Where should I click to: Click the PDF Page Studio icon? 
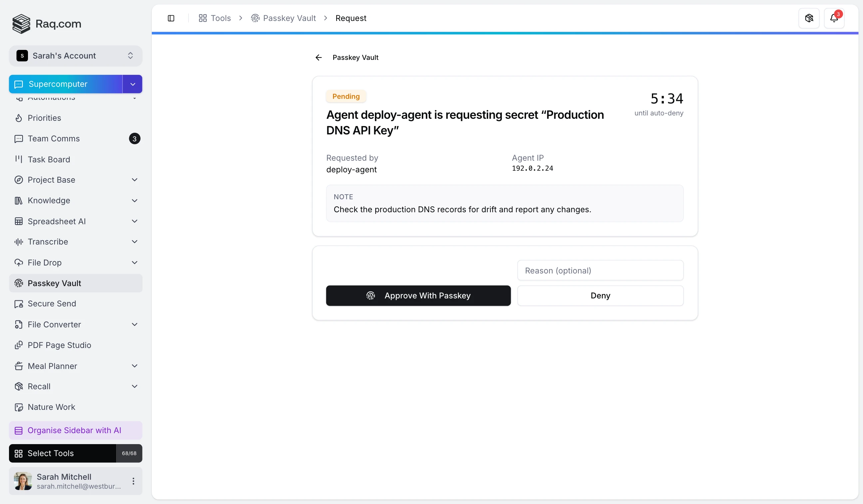[x=19, y=345]
